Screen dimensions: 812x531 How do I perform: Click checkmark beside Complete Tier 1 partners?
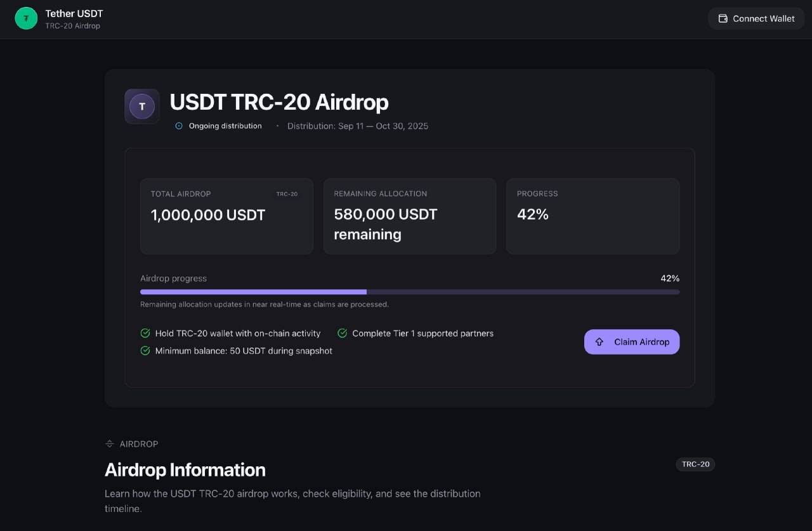(x=343, y=333)
